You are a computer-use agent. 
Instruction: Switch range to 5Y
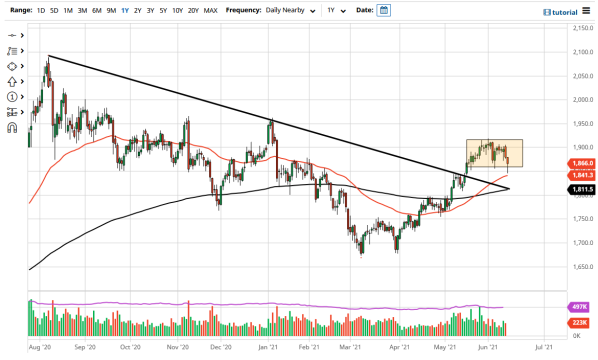[163, 10]
